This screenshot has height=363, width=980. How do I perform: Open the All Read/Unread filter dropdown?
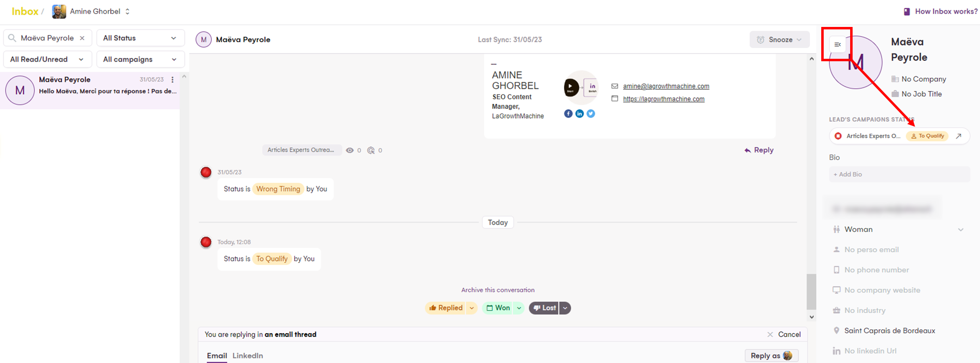[x=48, y=59]
